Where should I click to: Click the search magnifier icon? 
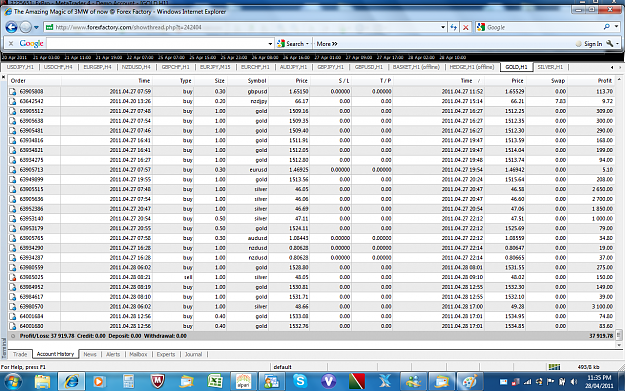point(606,27)
